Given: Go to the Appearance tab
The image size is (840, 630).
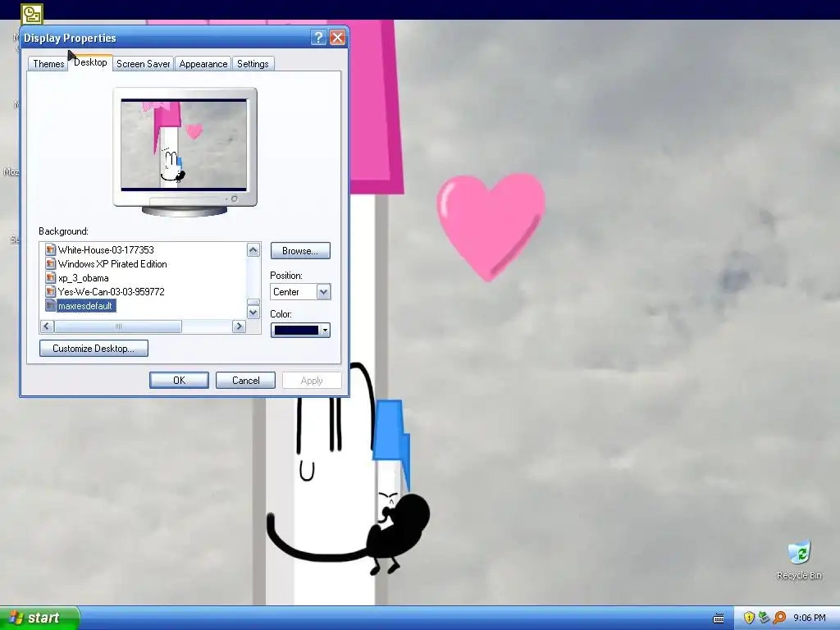Looking at the screenshot, I should [x=203, y=64].
